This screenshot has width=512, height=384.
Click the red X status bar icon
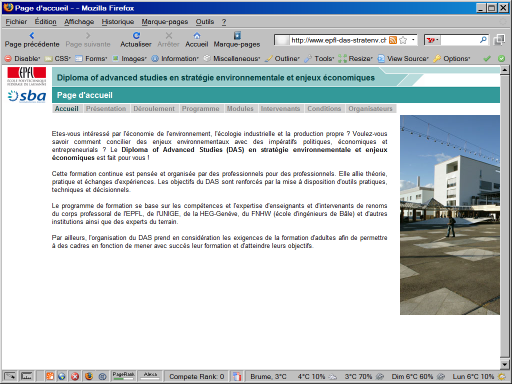pos(75,376)
